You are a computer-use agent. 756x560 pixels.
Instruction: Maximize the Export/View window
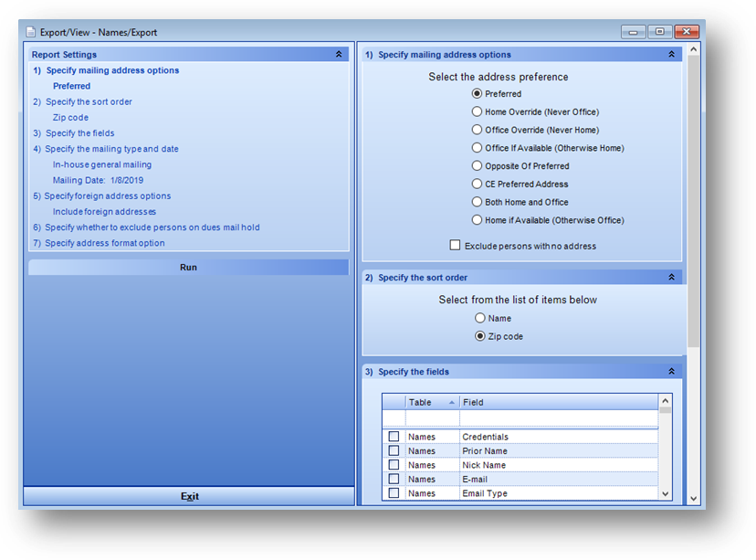coord(659,32)
